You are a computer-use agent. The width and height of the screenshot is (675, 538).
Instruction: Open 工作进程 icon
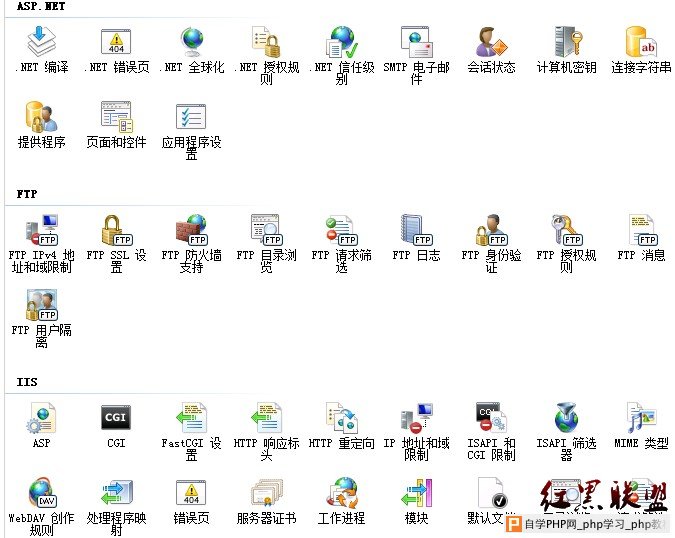click(341, 492)
